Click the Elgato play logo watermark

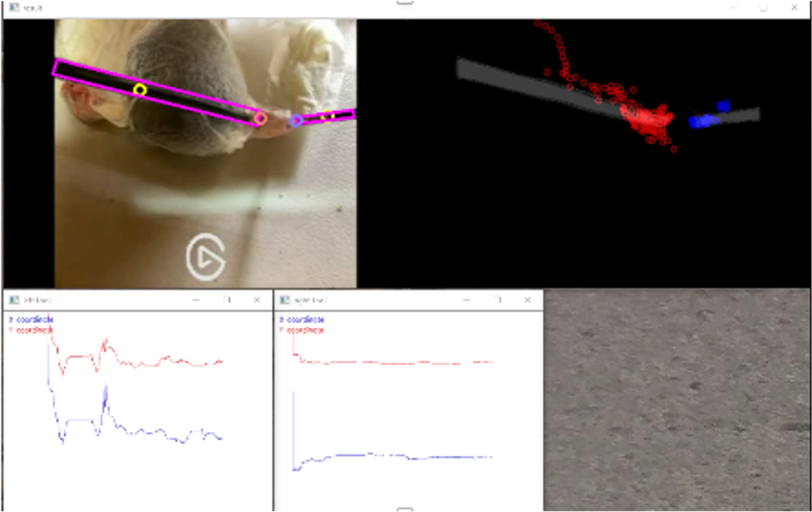(x=206, y=257)
